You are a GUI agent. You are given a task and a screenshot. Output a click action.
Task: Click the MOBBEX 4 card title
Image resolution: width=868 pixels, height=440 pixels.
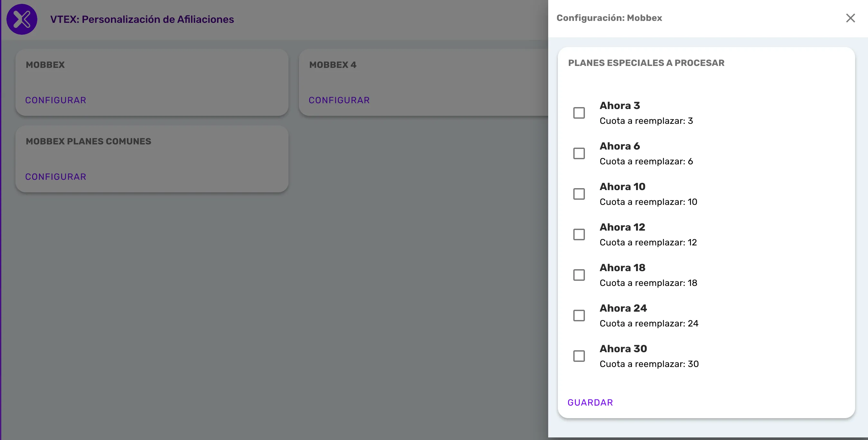click(x=333, y=65)
